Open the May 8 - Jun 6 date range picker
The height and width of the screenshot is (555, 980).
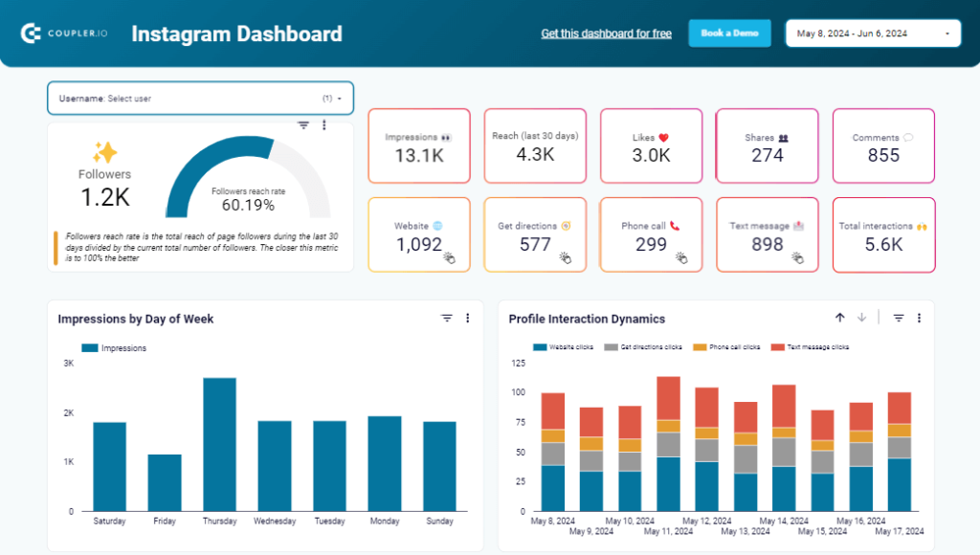click(872, 32)
